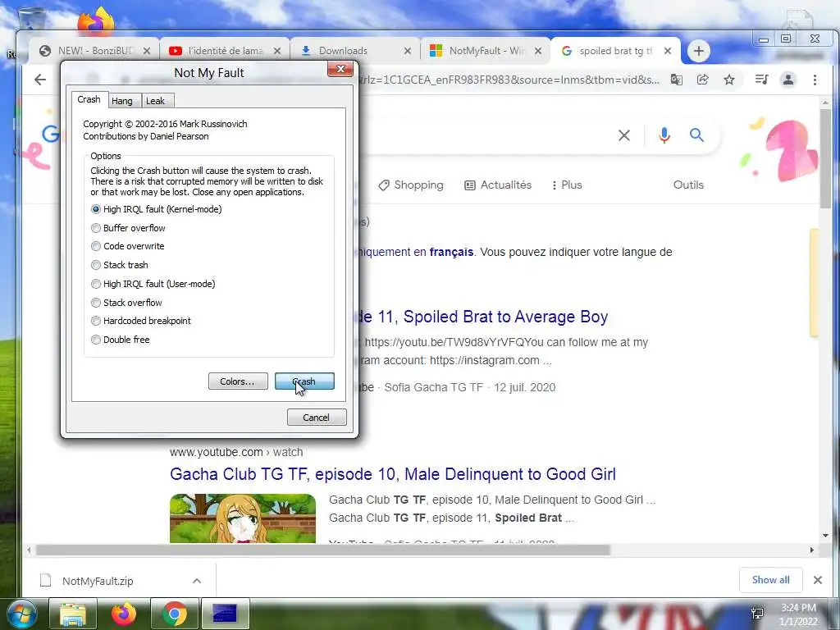Switch to the Downloads tab in Chrome

[x=344, y=51]
